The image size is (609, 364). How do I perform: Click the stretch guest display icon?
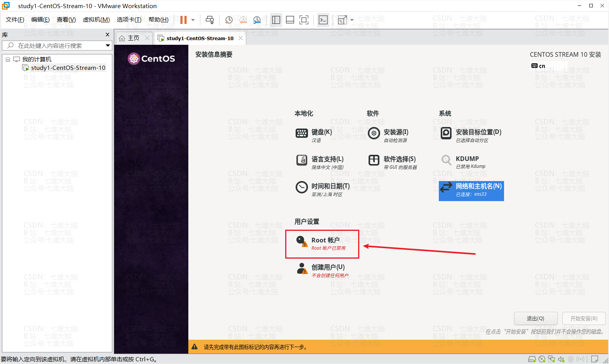tap(342, 20)
